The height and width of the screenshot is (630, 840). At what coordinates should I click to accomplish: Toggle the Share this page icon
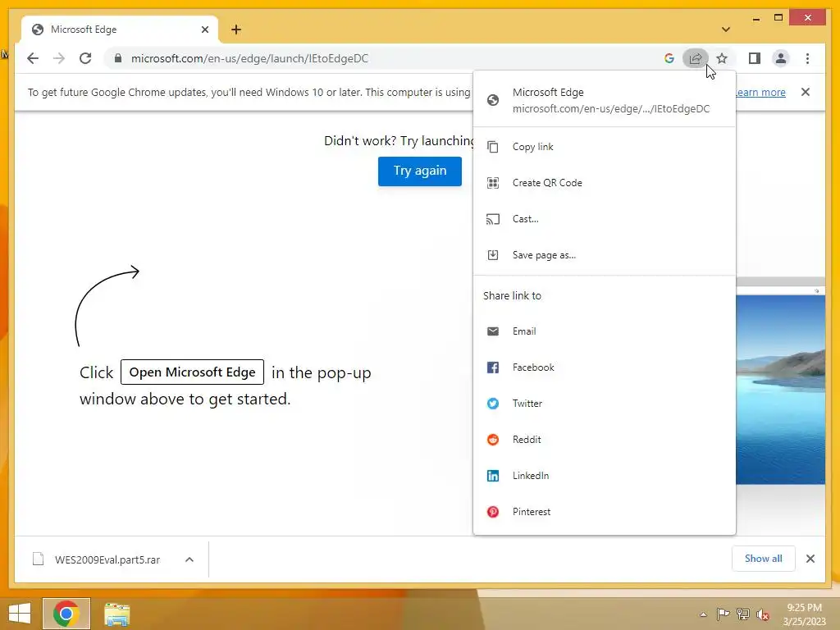coord(696,58)
